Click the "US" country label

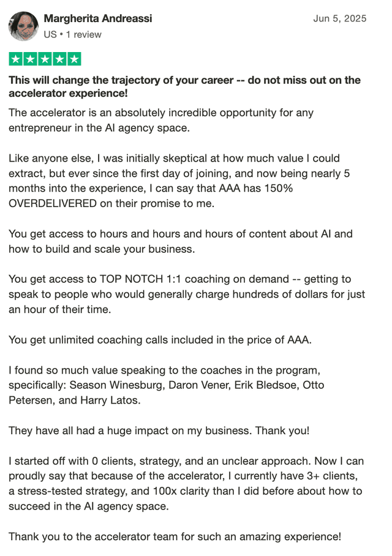tap(50, 34)
